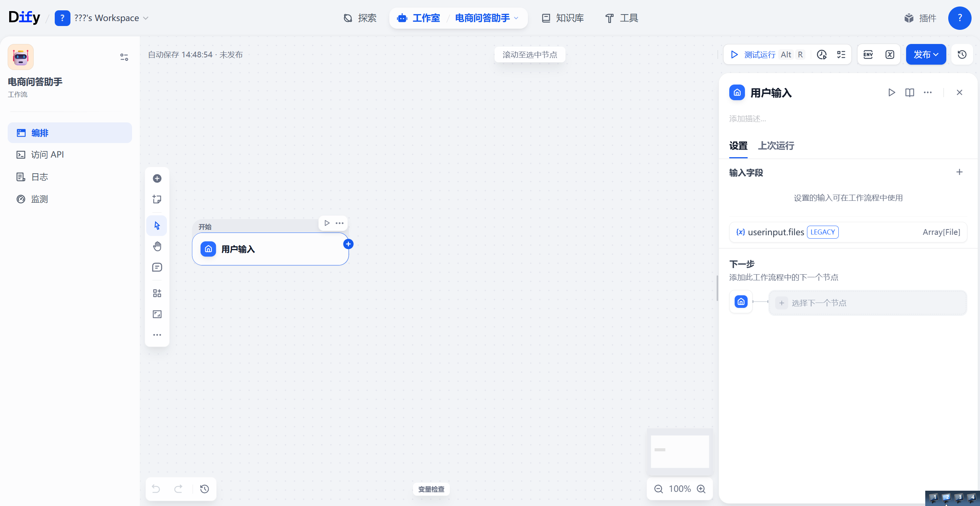The image size is (980, 506).
Task: Open the ???'s Workspace dropdown
Action: coord(102,18)
